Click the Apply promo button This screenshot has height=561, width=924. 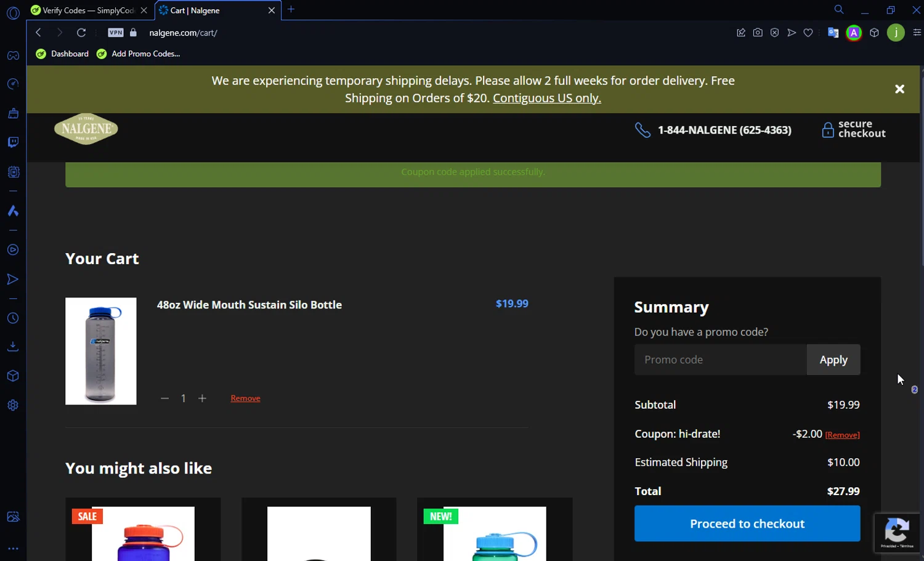pyautogui.click(x=833, y=360)
